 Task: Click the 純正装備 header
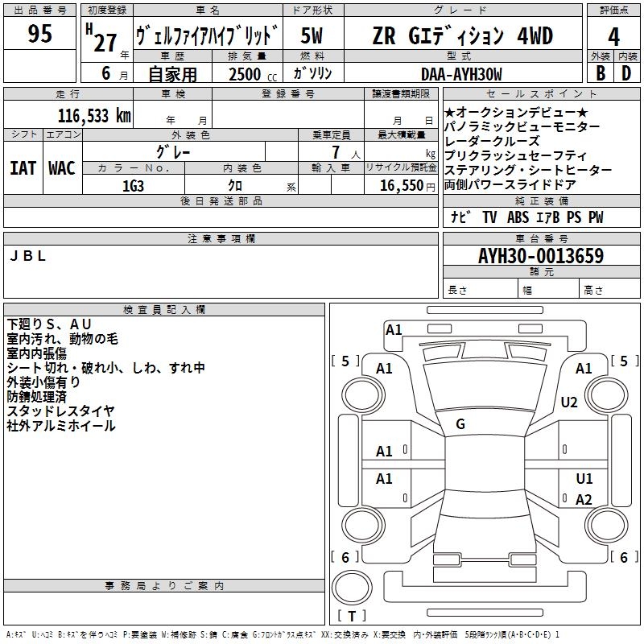[541, 200]
